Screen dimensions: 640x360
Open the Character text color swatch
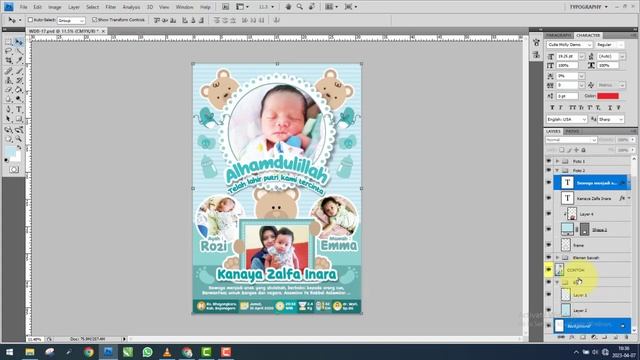608,96
